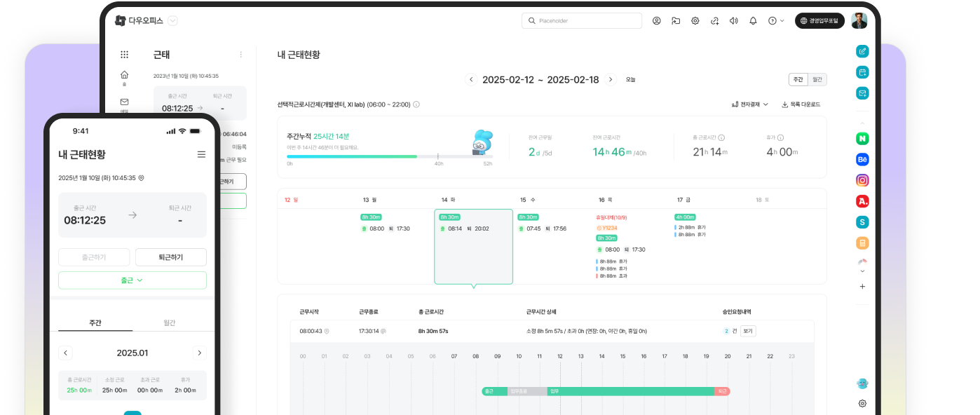Open the blue Bē shortcut icon
This screenshot has width=980, height=415.
pyautogui.click(x=862, y=160)
